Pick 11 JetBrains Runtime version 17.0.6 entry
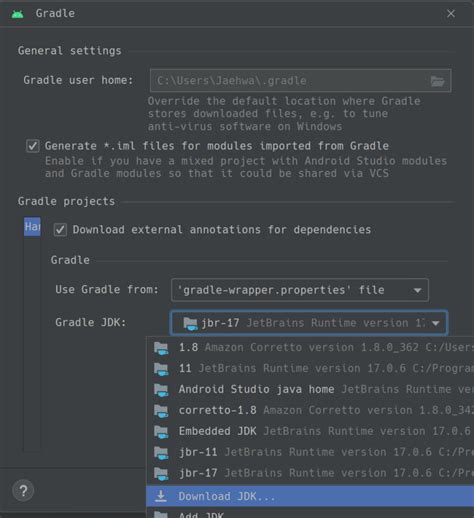 (x=310, y=368)
